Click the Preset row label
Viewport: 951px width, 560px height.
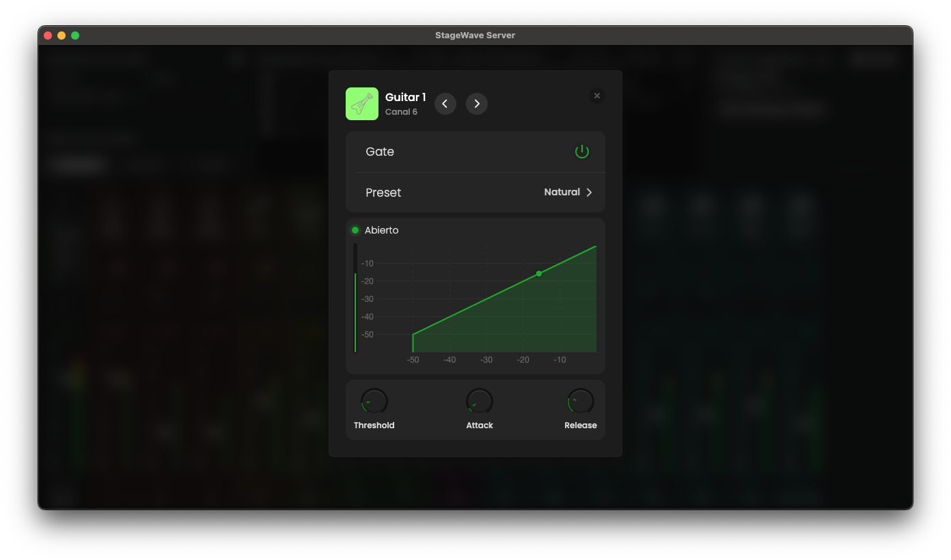point(383,193)
